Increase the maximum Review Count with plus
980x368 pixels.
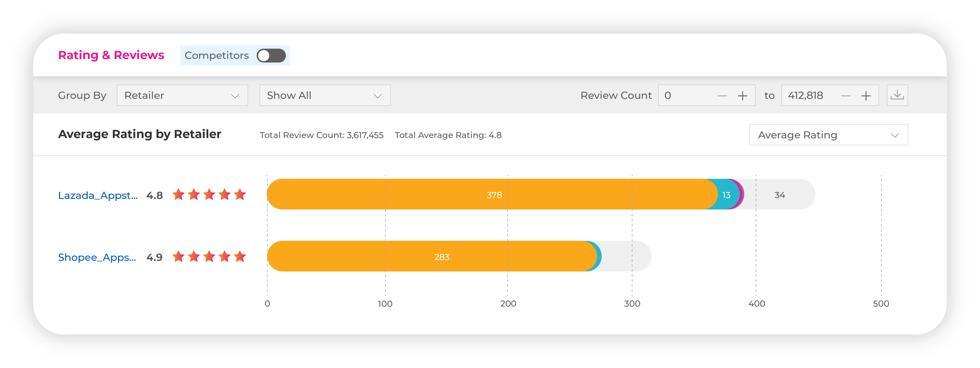(x=865, y=96)
